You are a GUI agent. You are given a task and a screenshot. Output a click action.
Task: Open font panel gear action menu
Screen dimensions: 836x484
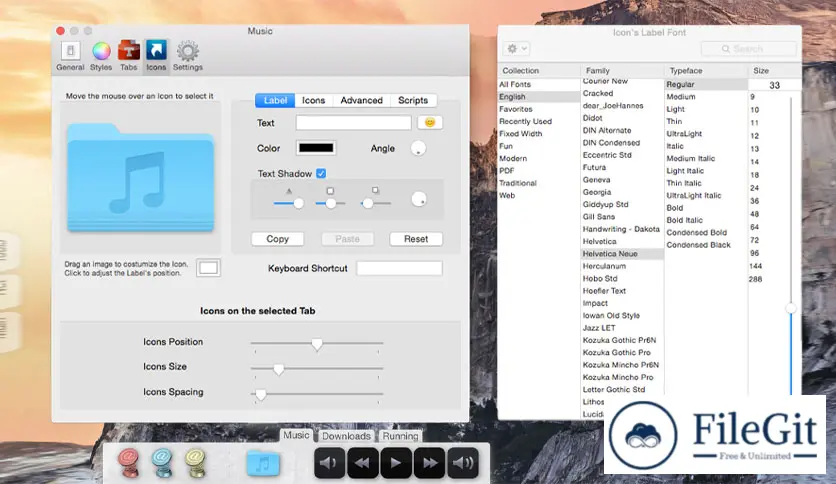pos(516,49)
